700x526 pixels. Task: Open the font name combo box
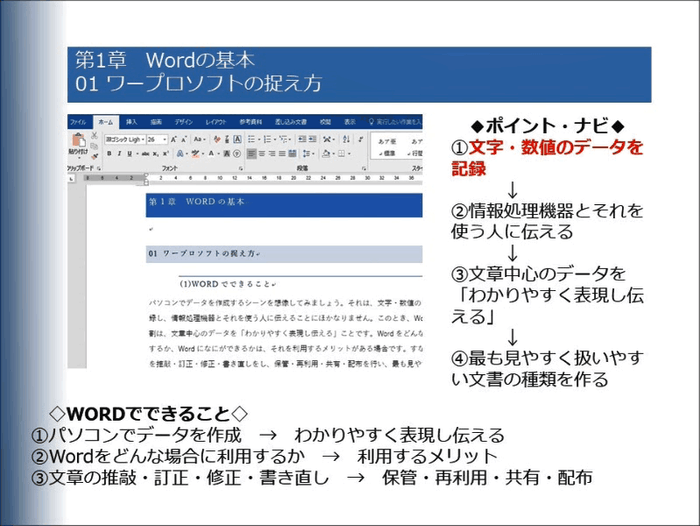click(x=125, y=140)
